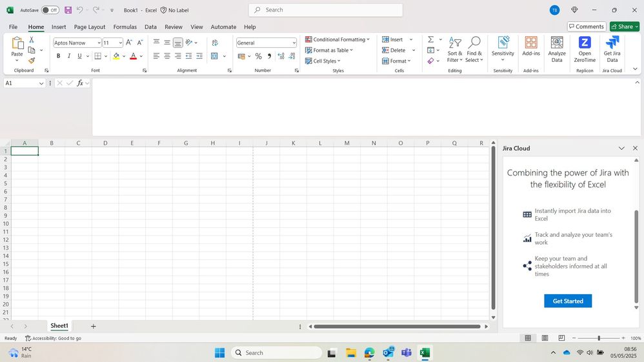
Task: Click Get Jira Data icon
Action: [612, 49]
